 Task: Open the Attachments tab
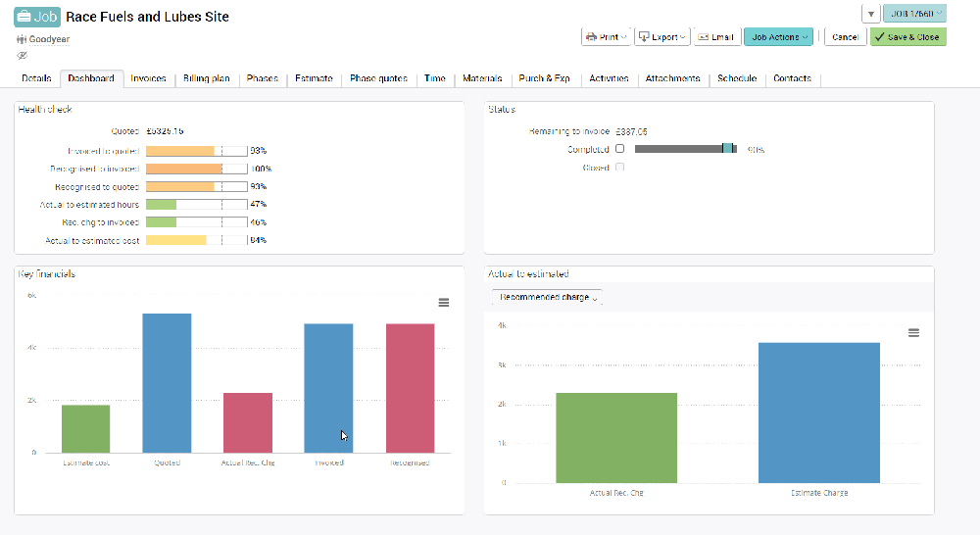[x=672, y=78]
